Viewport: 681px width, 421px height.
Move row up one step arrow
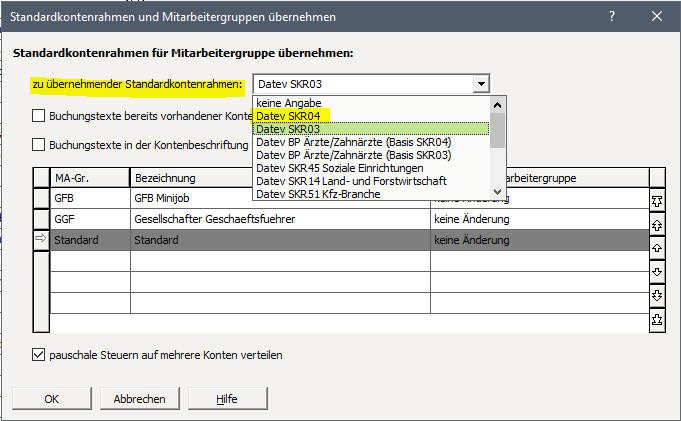[x=657, y=248]
